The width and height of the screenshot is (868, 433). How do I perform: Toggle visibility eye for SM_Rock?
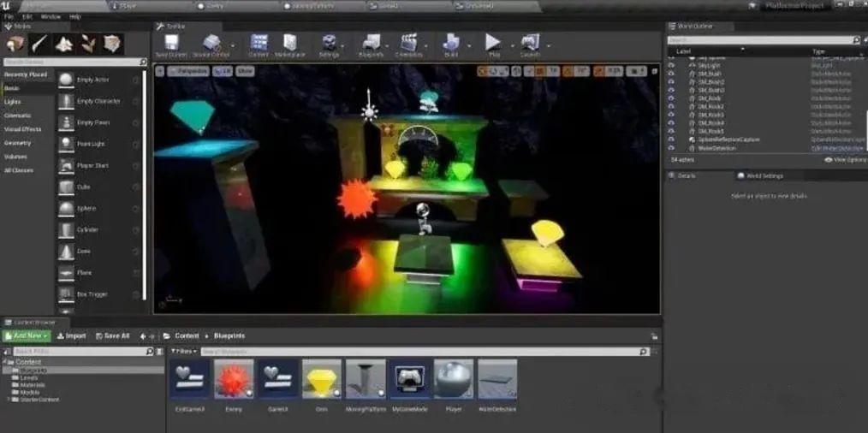pyautogui.click(x=671, y=98)
